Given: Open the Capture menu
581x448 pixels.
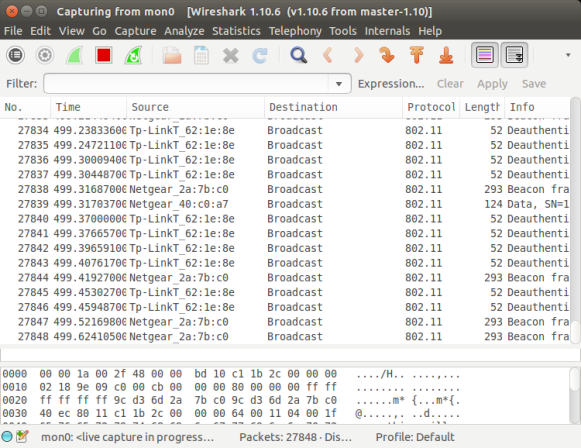Looking at the screenshot, I should pos(135,31).
